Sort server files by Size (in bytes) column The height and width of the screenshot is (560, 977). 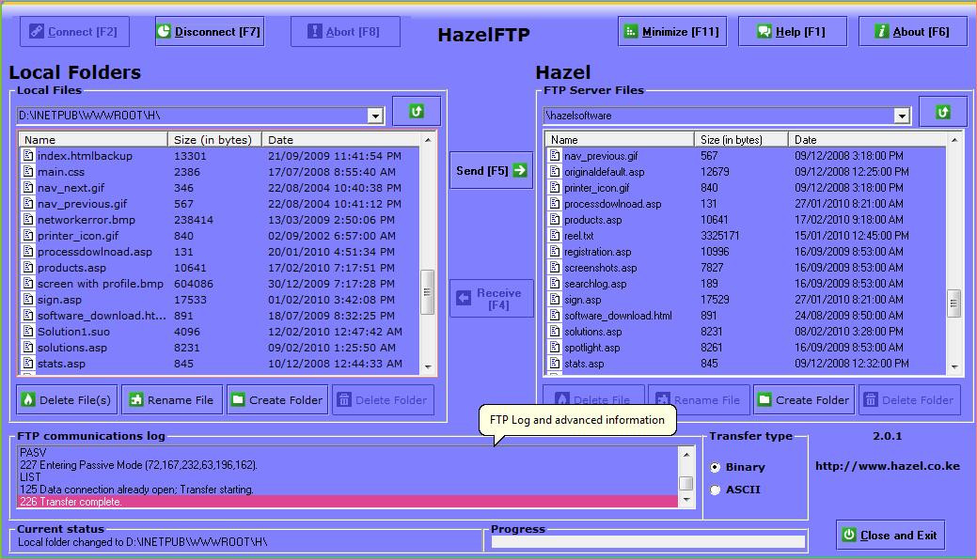(741, 140)
